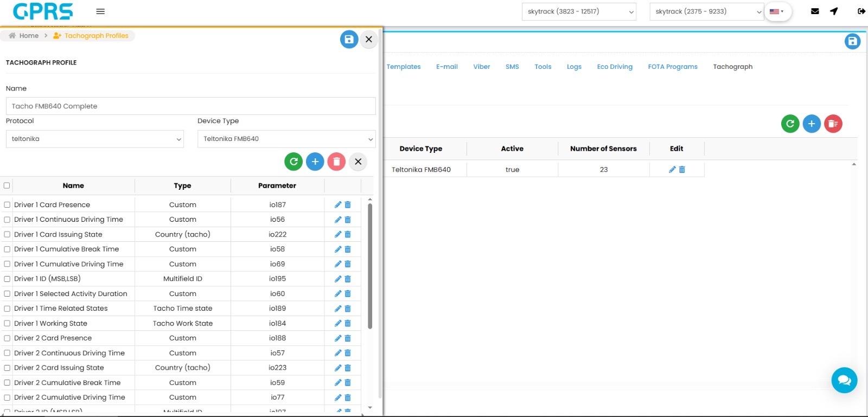Image resolution: width=868 pixels, height=417 pixels.
Task: Open the Device Type dropdown showing Teltonika FMB640
Action: [x=286, y=139]
